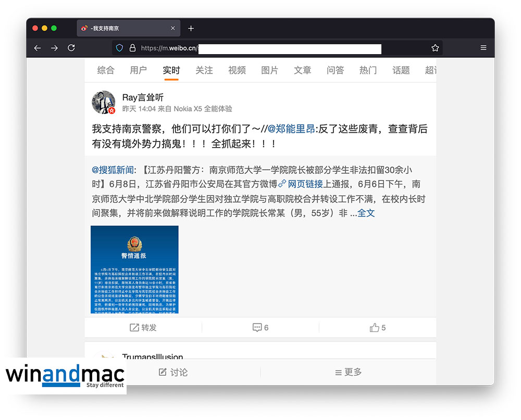Click the browser back arrow
Screen dimensions: 521x420
click(38, 48)
